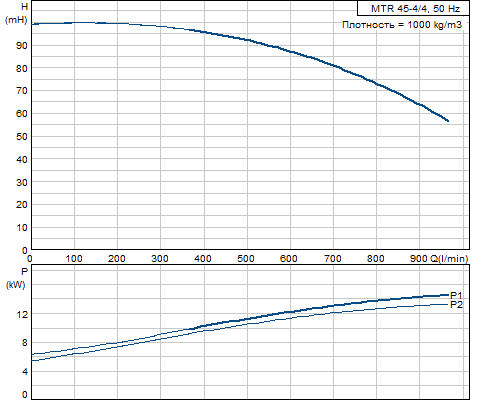Click the 50 tick on head axis
The image size is (500, 400).
pyautogui.click(x=22, y=137)
